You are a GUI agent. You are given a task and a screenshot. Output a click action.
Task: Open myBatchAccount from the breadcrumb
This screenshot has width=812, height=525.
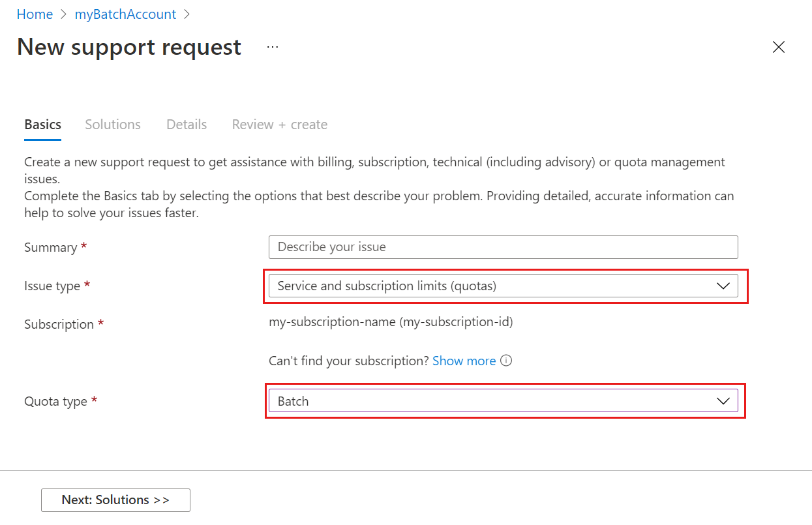tap(125, 14)
